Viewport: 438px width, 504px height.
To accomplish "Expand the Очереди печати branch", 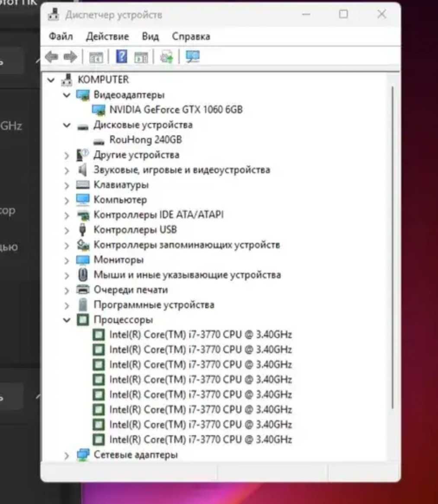I will tap(67, 291).
